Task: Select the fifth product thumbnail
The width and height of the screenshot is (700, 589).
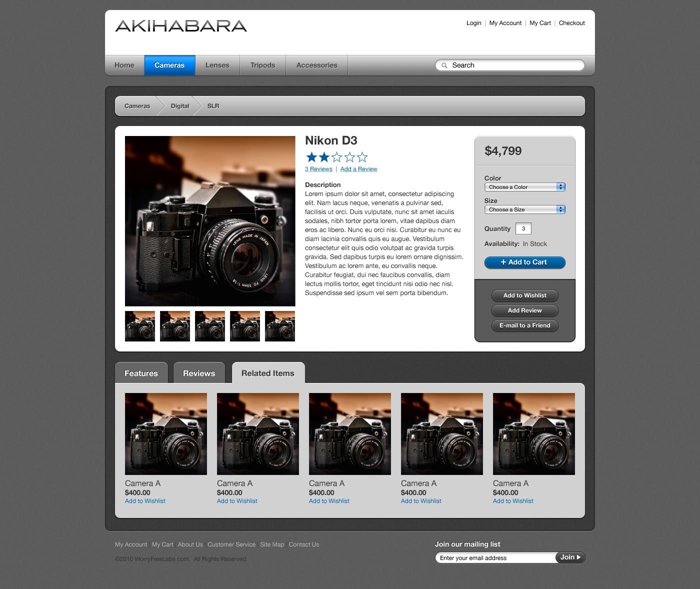Action: (x=280, y=326)
